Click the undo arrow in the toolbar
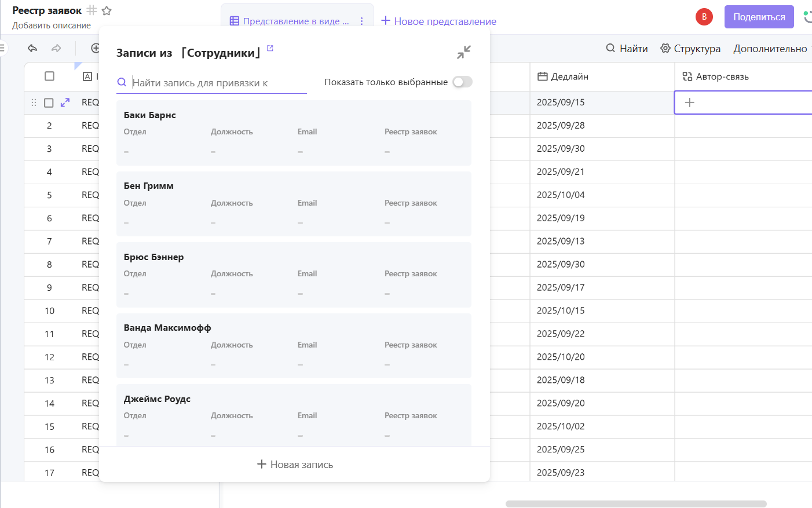Image resolution: width=812 pixels, height=508 pixels. 32,48
